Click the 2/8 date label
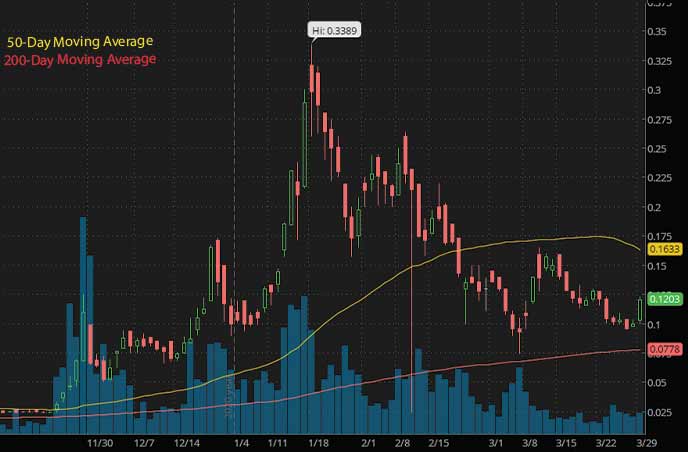This screenshot has width=688, height=452. [x=402, y=443]
